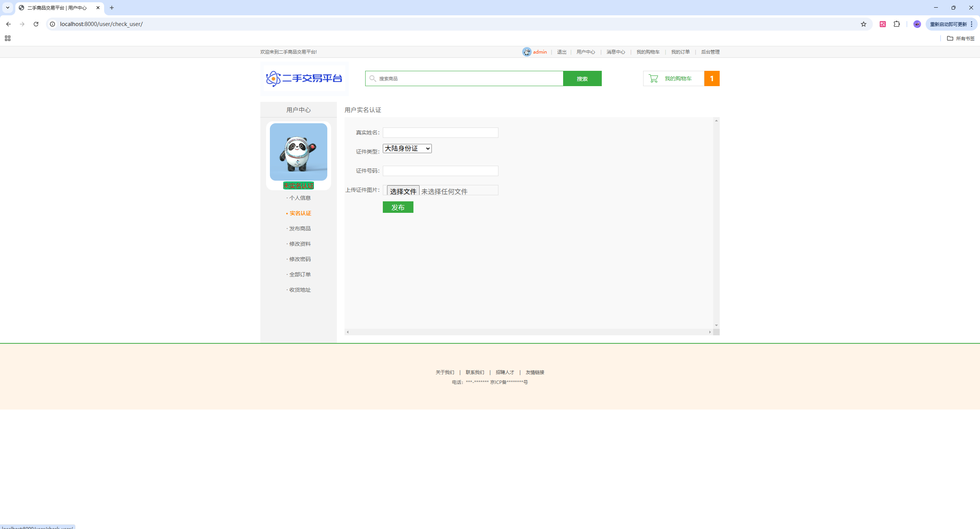
Task: Click the 重新启动即可更新 update button
Action: pos(948,24)
